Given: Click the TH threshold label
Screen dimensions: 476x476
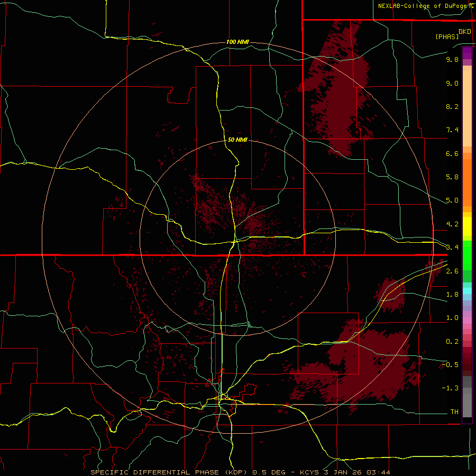Looking at the screenshot, I should pyautogui.click(x=454, y=411).
